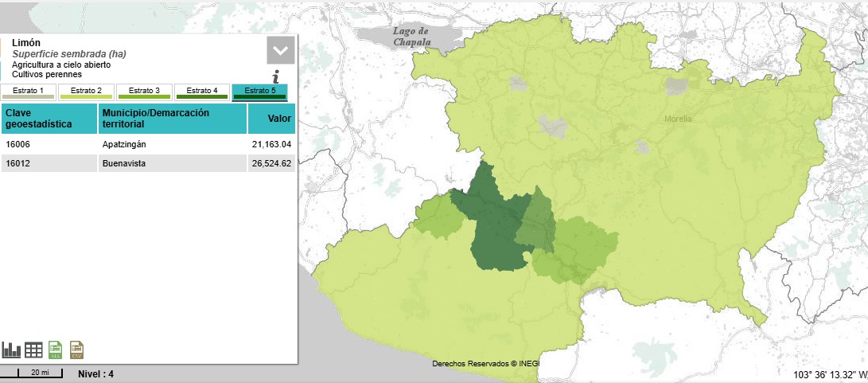Click the active Estrato 5 tab
Image resolution: width=868 pixels, height=383 pixels.
tap(259, 92)
